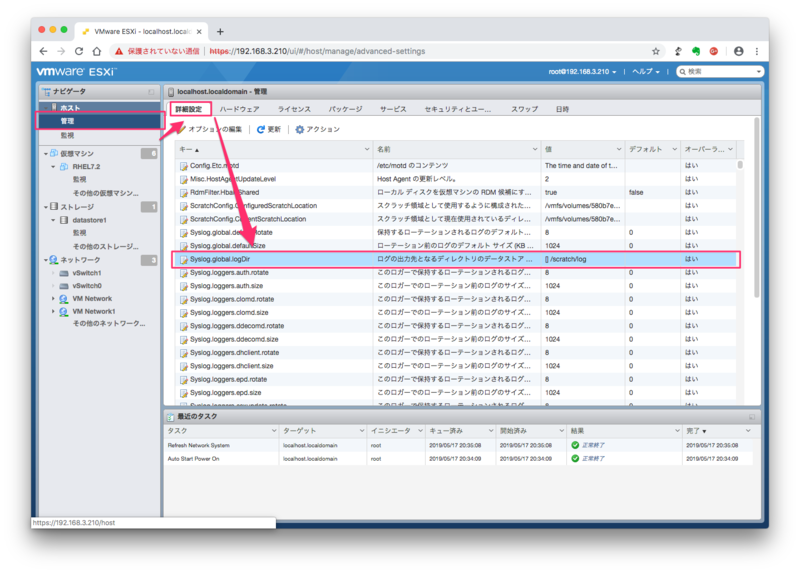Switch to the 日時 tab
Image resolution: width=800 pixels, height=573 pixels.
click(562, 109)
